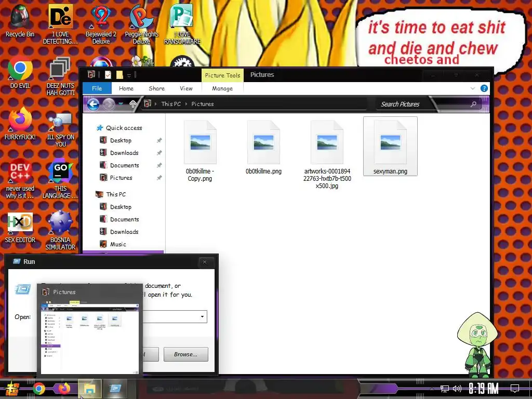The width and height of the screenshot is (532, 399).
Task: Open the DEV C++ desktop icon
Action: [x=20, y=179]
